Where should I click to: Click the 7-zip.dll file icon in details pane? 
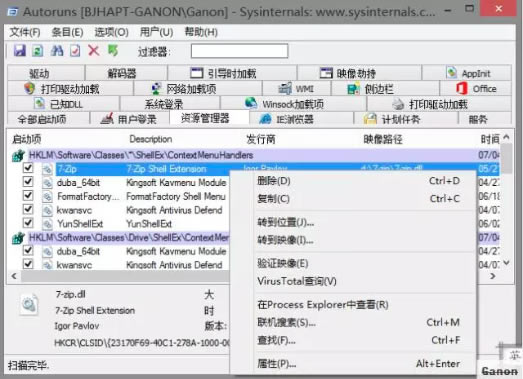pyautogui.click(x=29, y=304)
